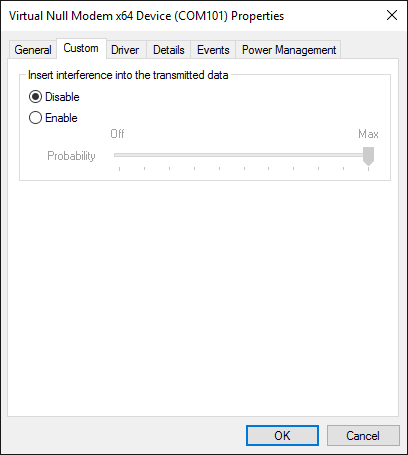408x455 pixels.
Task: Click the Off label above the slider
Action: (x=117, y=134)
